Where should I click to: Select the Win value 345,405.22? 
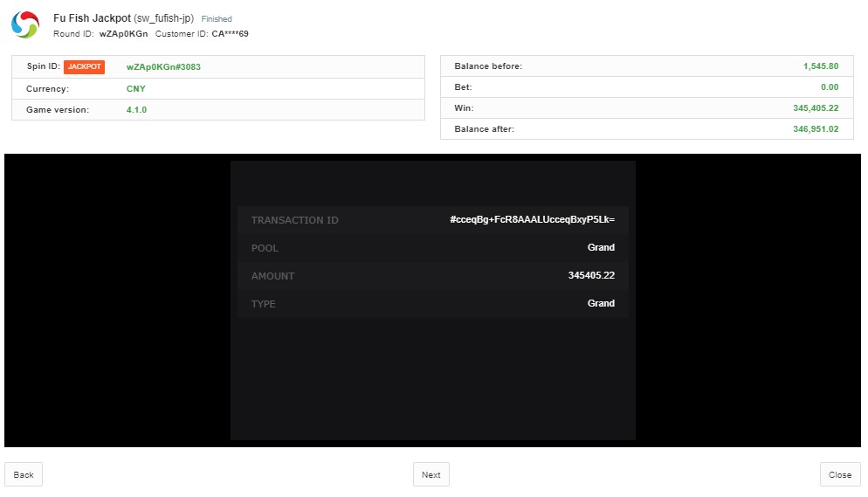[816, 108]
